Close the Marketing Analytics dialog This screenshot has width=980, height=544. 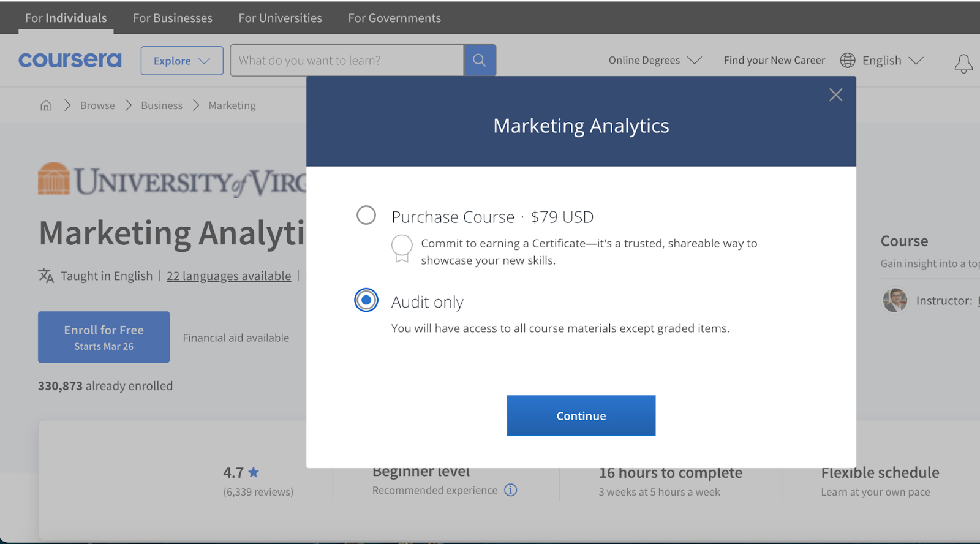[x=835, y=95]
